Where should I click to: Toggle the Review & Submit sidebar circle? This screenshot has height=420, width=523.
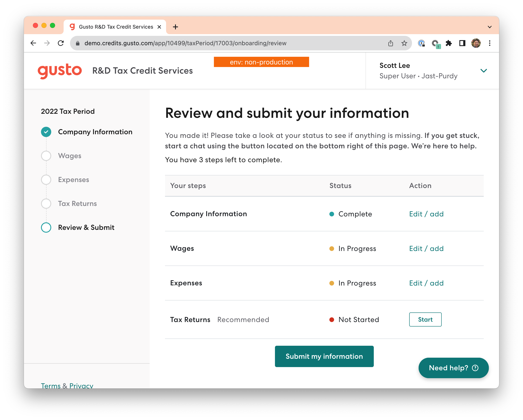coord(47,227)
